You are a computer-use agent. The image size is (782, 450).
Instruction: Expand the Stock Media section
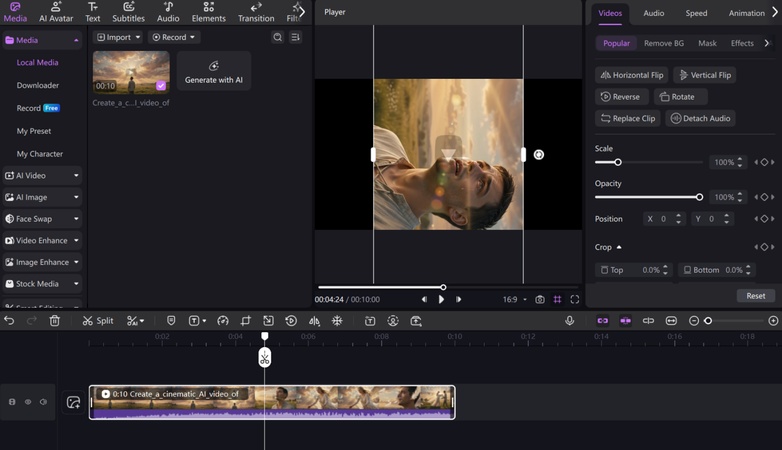42,283
